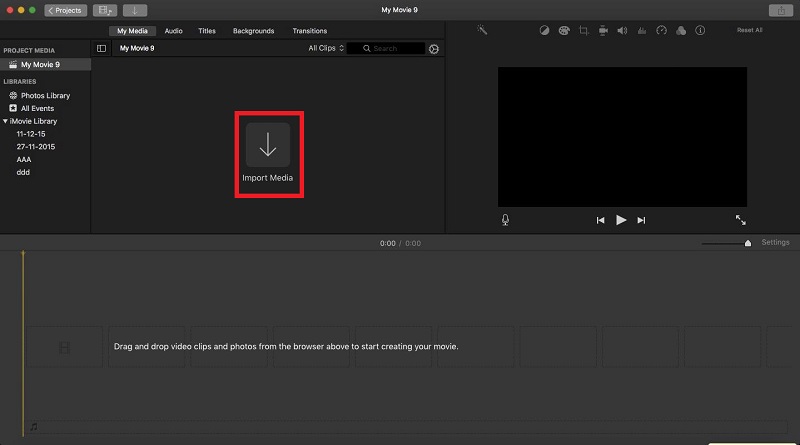The image size is (800, 445).
Task: Open the Share button
Action: click(x=781, y=10)
